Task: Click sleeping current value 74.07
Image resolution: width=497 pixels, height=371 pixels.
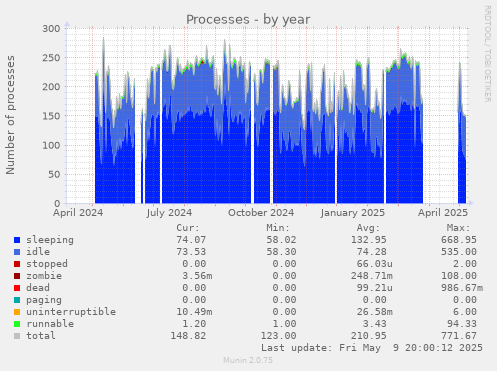Action: (191, 240)
